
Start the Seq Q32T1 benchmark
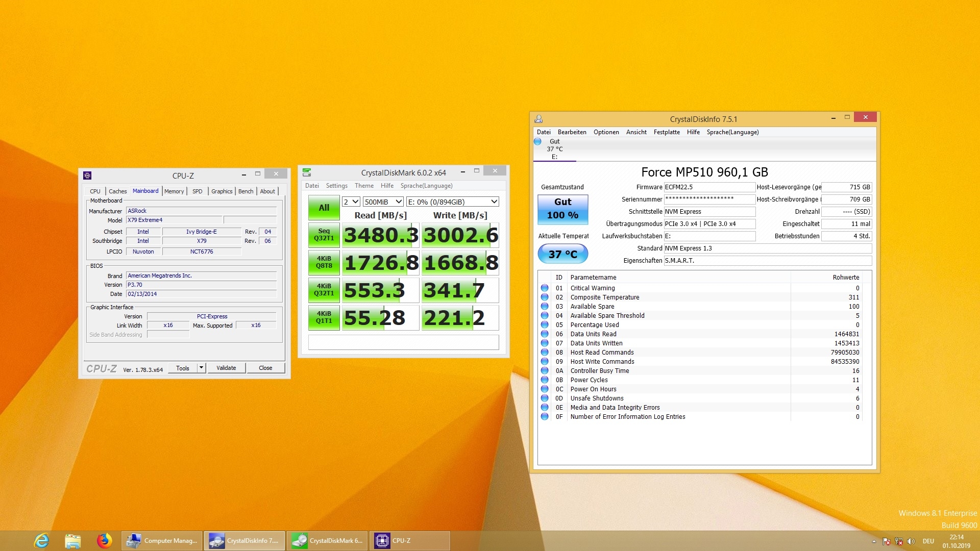(324, 235)
